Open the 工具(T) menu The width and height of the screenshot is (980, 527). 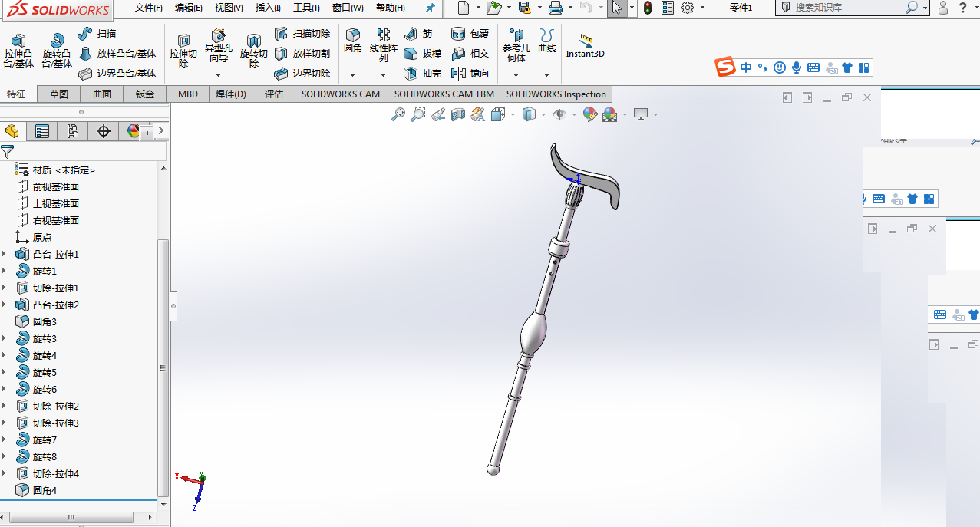point(306,8)
